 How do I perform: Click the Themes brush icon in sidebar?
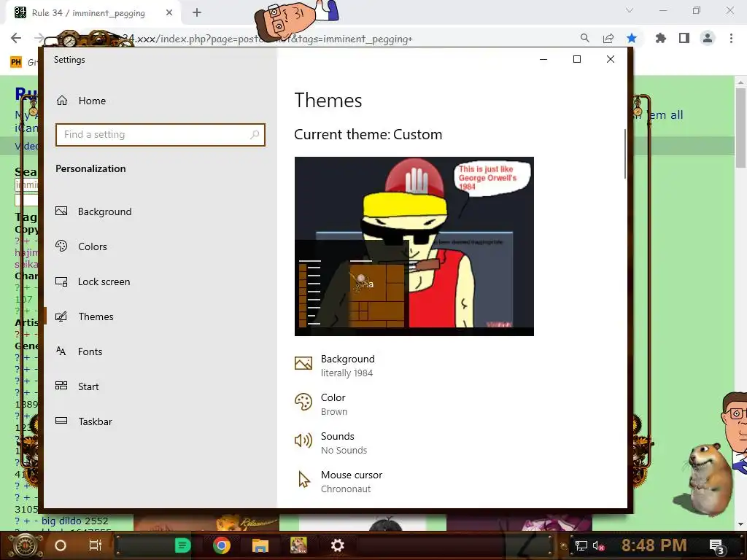pyautogui.click(x=61, y=316)
